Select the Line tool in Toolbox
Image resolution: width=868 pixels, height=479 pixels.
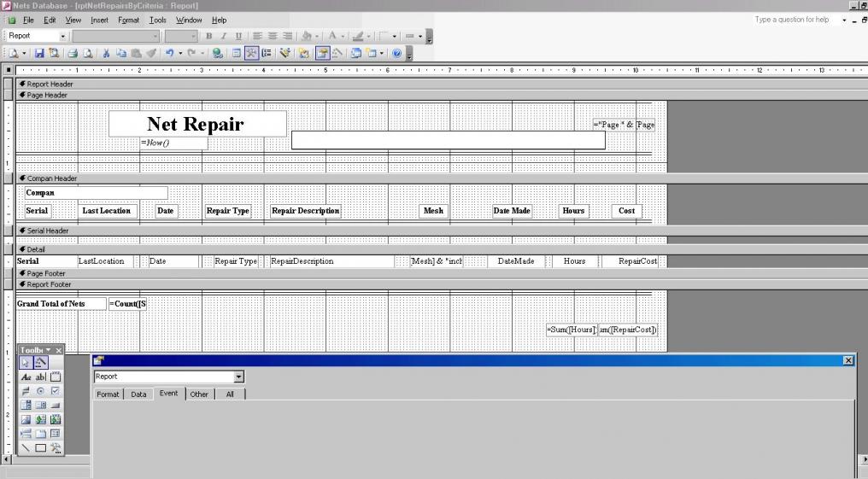[26, 447]
